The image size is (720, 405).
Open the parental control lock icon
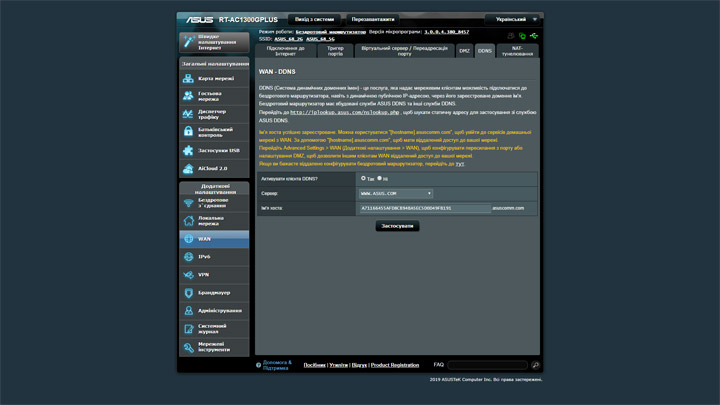(188, 132)
